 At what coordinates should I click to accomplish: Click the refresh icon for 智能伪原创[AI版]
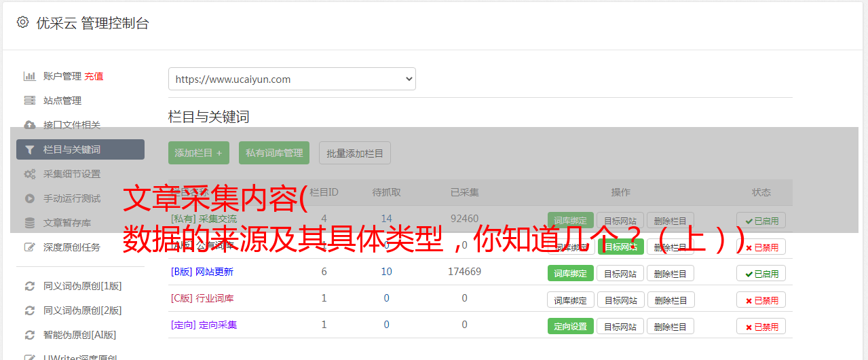[x=29, y=335]
